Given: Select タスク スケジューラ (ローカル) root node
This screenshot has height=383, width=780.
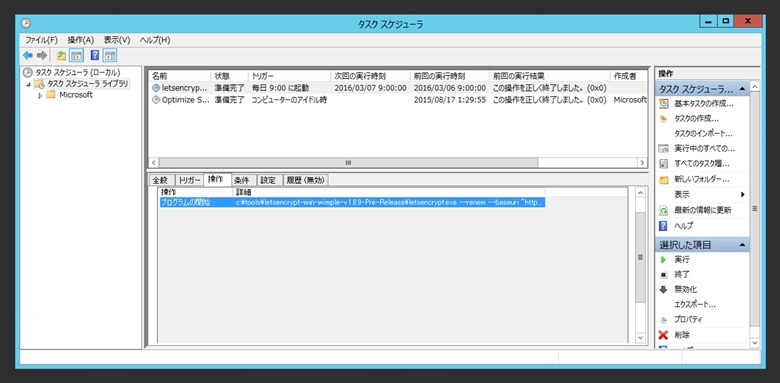Looking at the screenshot, I should 78,73.
